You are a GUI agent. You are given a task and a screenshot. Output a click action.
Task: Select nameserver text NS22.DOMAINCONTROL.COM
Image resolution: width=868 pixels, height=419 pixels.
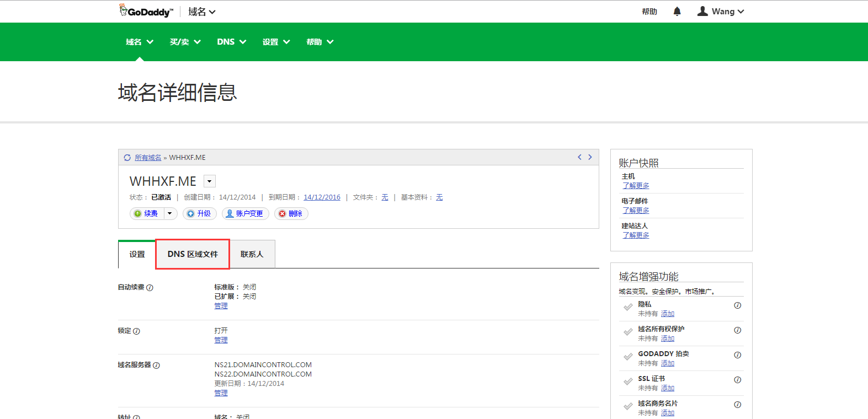263,374
